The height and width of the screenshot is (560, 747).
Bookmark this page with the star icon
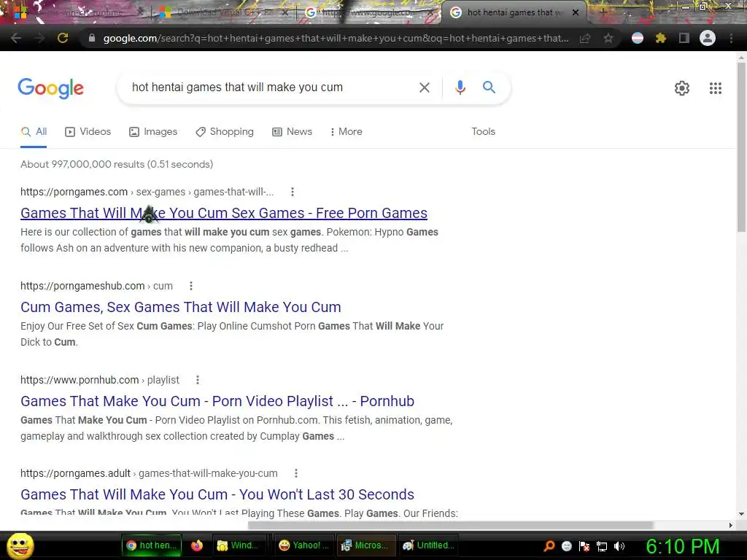pyautogui.click(x=608, y=38)
